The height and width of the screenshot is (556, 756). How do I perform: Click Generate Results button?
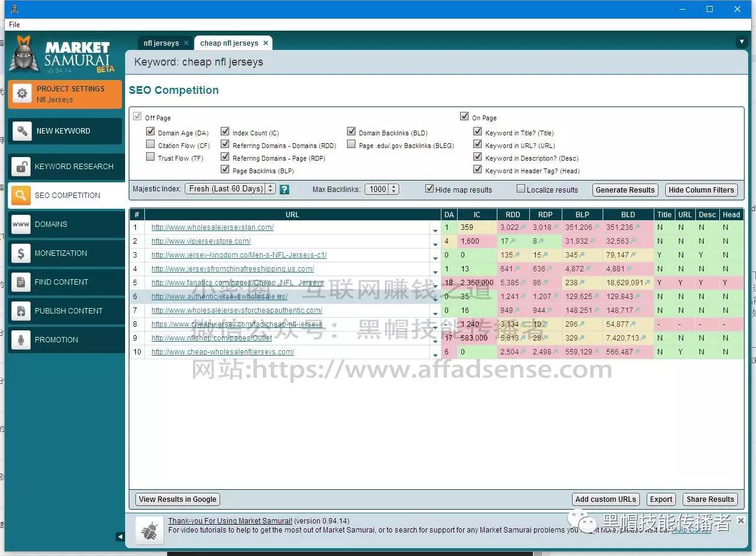point(625,190)
